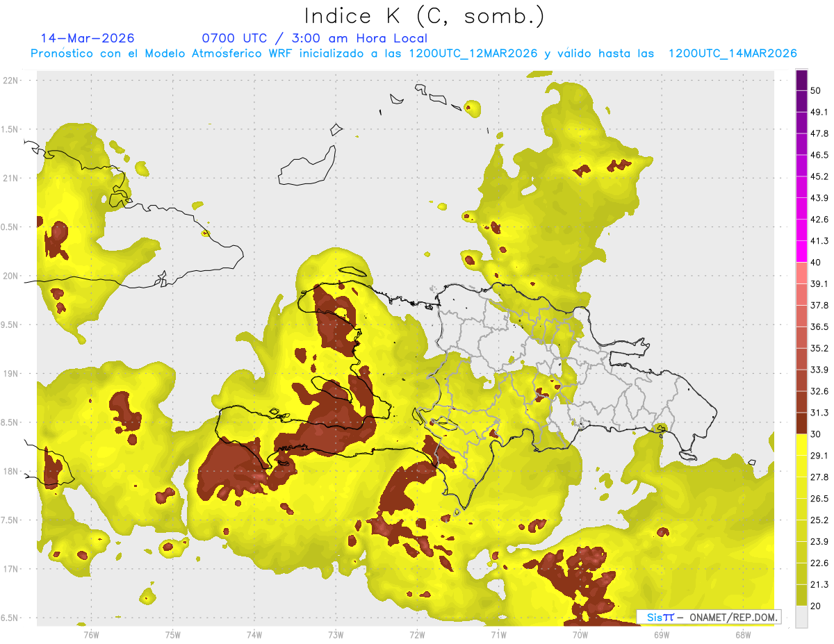Viewport: 834px width, 644px height.
Task: Click the '22.6' legend value
Action: (x=819, y=563)
